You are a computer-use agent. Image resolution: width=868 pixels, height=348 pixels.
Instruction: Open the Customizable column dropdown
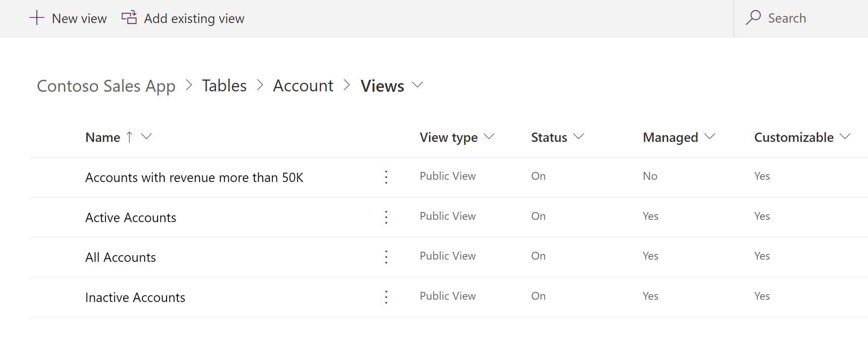845,137
